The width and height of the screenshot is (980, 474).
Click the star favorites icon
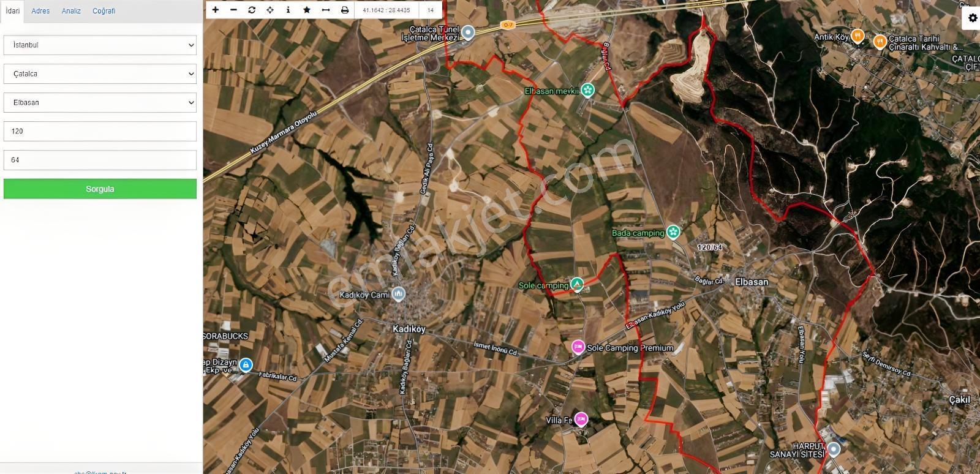click(x=307, y=10)
